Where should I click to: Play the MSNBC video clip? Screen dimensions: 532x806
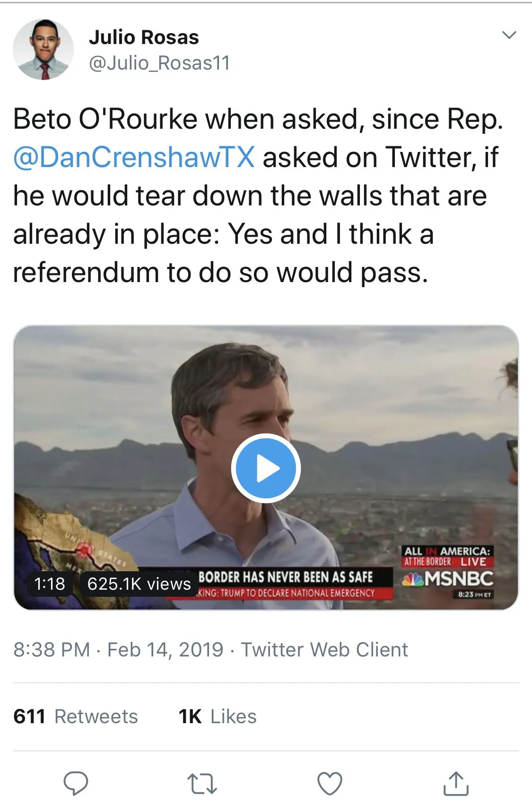[266, 468]
